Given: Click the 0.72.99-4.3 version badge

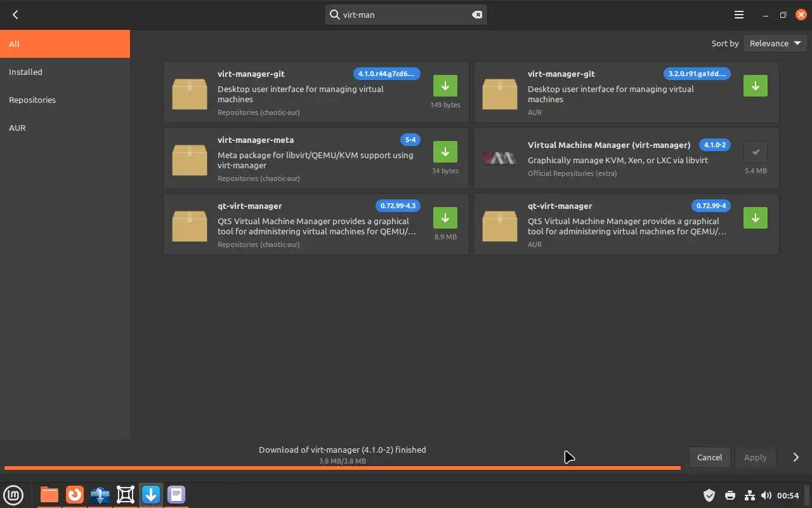Looking at the screenshot, I should coord(398,206).
